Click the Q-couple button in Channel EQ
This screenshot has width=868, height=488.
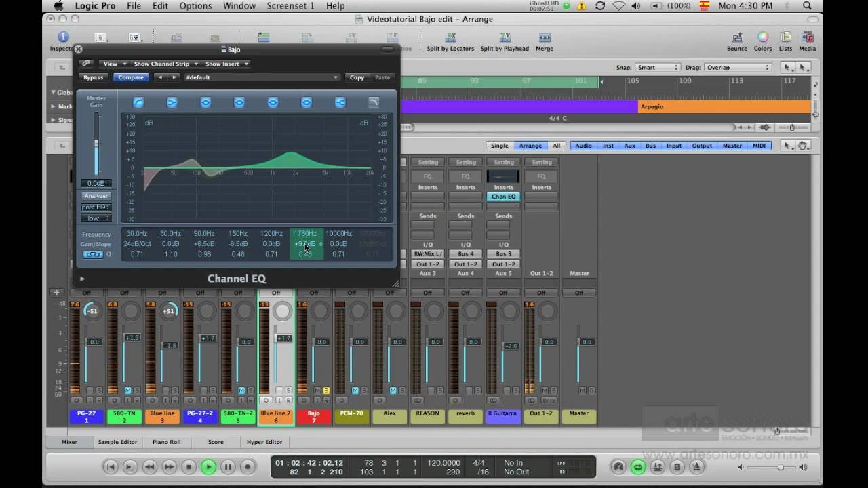tap(93, 255)
